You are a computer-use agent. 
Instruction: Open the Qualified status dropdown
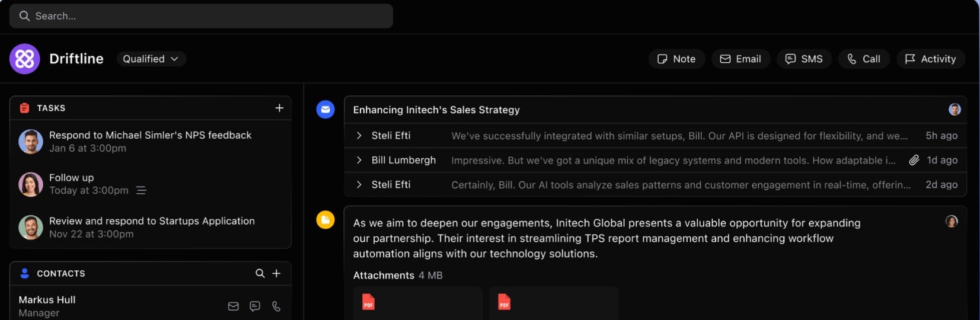(x=151, y=59)
